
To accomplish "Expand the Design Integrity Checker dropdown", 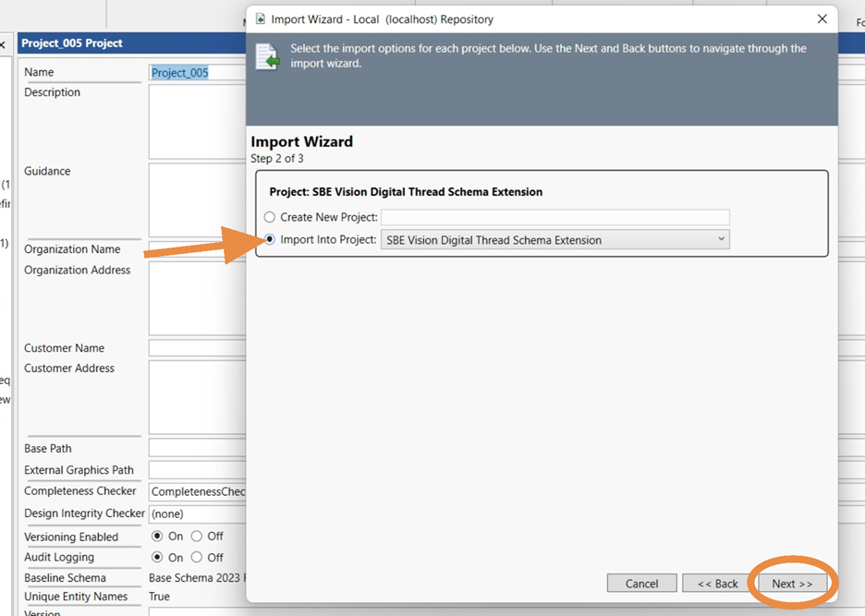I will (198, 513).
